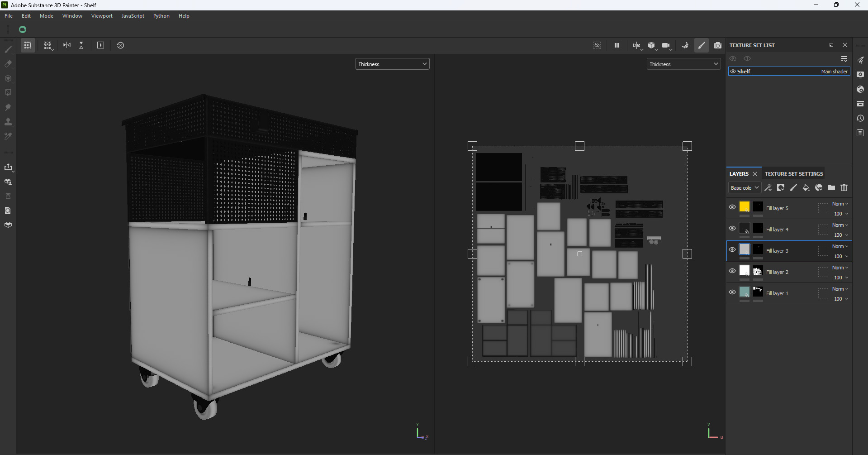The height and width of the screenshot is (455, 868).
Task: Open blend mode dropdown for Fill layer 3
Action: tap(840, 246)
